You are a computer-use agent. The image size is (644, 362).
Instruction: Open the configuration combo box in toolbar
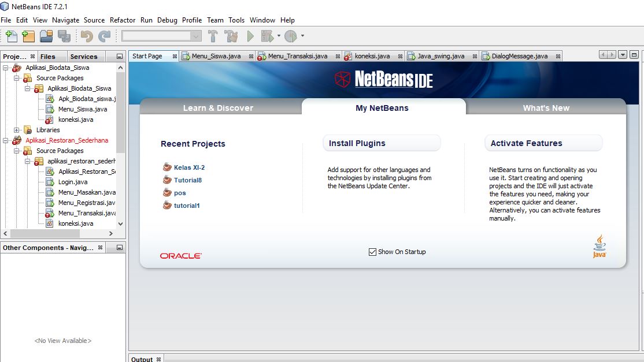162,36
